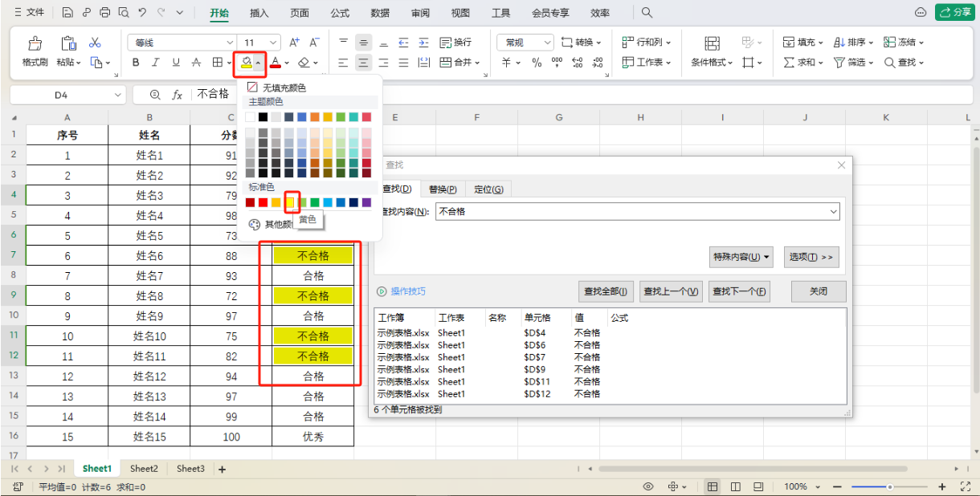Viewport: 980px width, 496px height.
Task: Click the Find Next (查找下一个) button
Action: tap(739, 291)
